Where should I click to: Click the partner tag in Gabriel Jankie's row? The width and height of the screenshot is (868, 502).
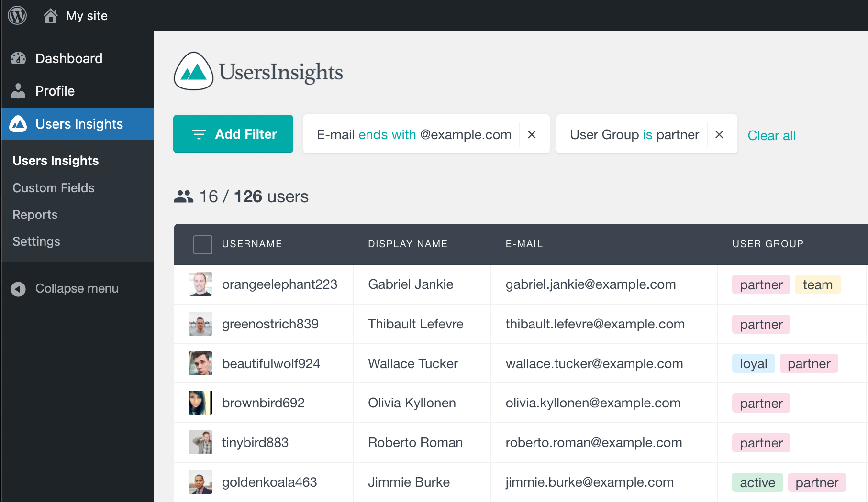click(x=761, y=284)
